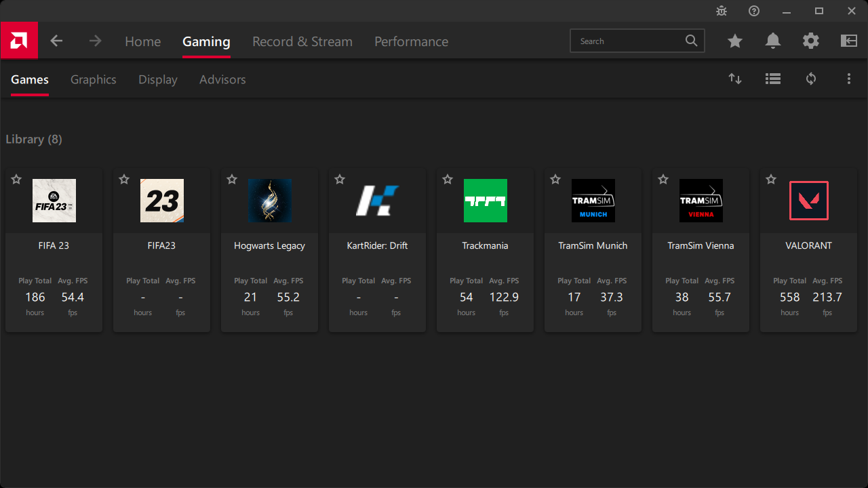This screenshot has width=868, height=488.
Task: Open the Home tab
Action: pos(142,41)
